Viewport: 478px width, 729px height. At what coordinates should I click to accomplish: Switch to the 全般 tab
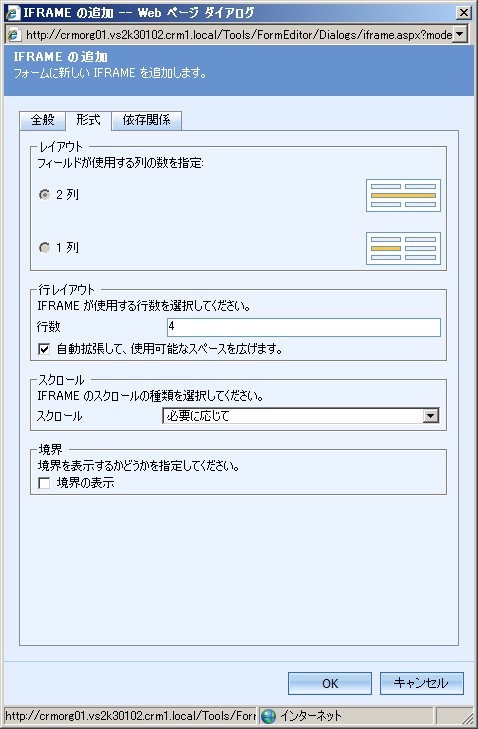(x=42, y=120)
